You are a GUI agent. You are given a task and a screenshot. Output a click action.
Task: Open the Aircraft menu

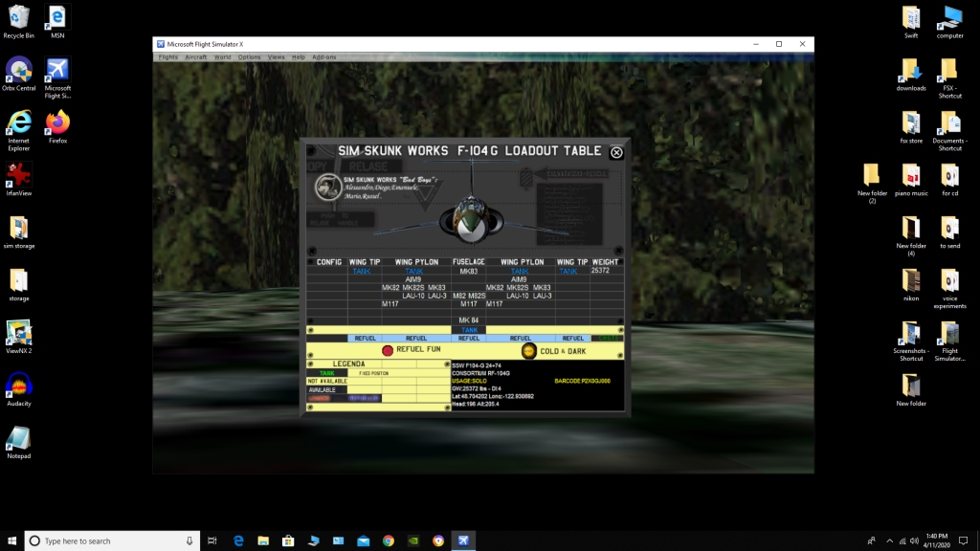click(x=195, y=56)
